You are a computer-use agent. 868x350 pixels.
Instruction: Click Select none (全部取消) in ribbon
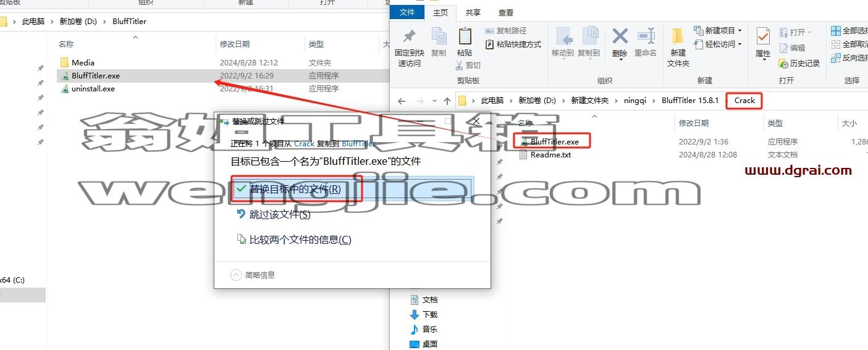pos(849,44)
